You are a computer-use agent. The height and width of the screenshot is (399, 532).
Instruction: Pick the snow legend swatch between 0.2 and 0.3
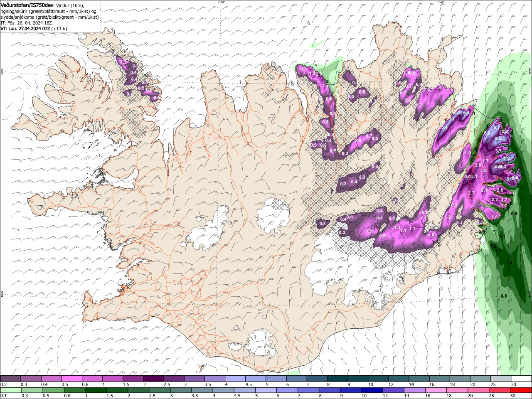pyautogui.click(x=10, y=379)
